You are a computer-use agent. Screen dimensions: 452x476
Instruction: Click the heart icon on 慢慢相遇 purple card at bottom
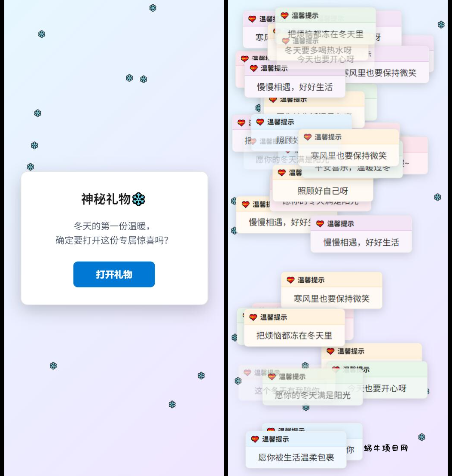320,224
